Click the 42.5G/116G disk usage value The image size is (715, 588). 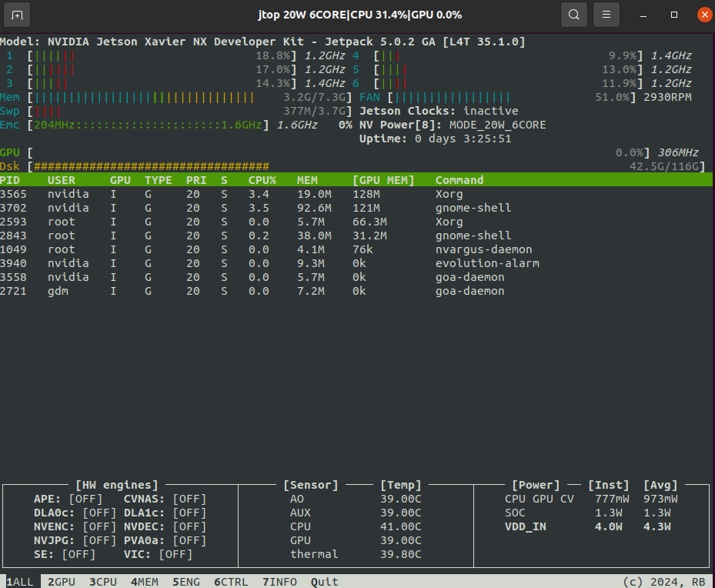[664, 166]
